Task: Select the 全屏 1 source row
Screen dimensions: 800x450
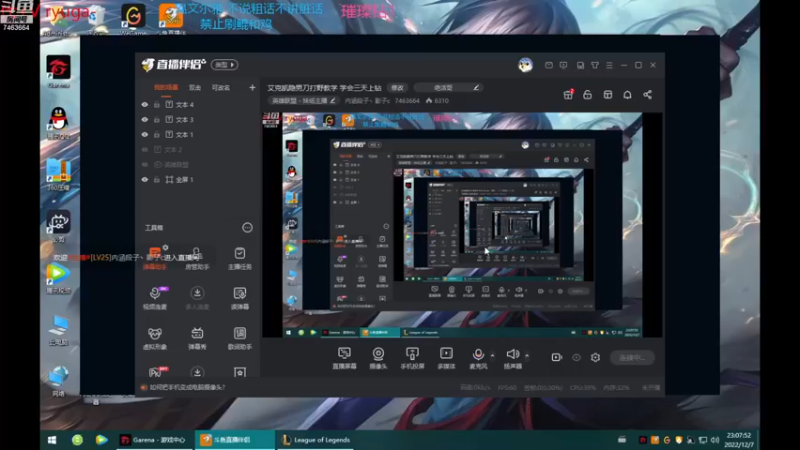Action: [x=197, y=180]
